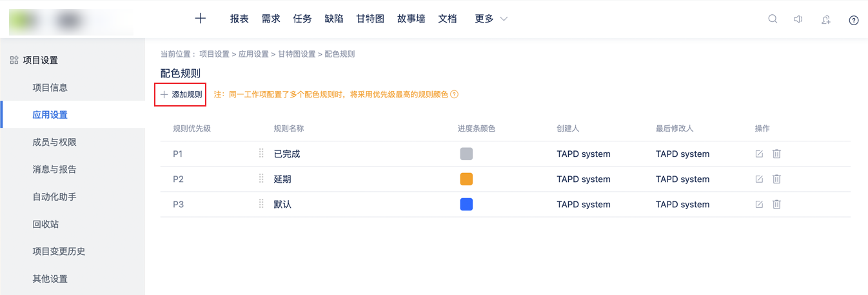Viewport: 868px width, 295px height.
Task: Click the invite member icon in header
Action: 826,20
